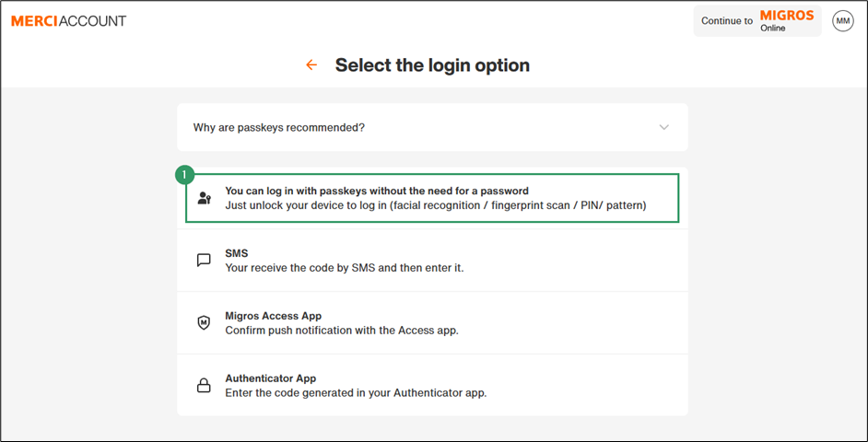Click SMS description text about receiving code

[x=344, y=268]
